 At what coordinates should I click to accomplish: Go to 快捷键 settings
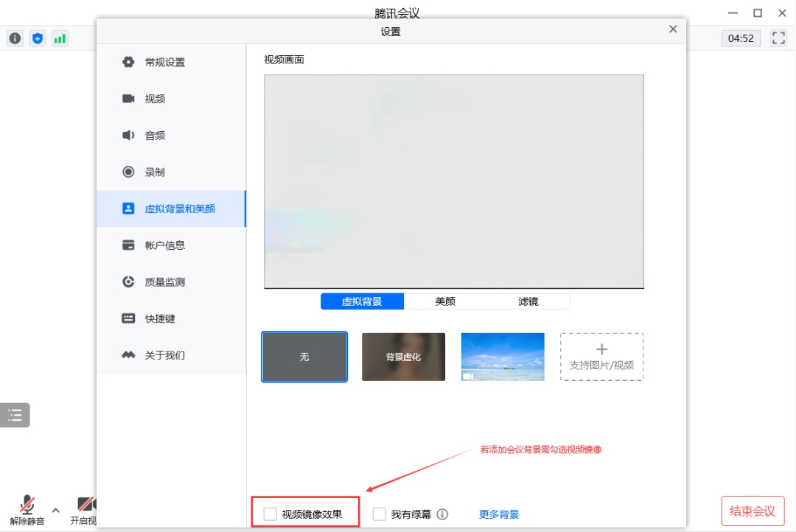point(160,319)
